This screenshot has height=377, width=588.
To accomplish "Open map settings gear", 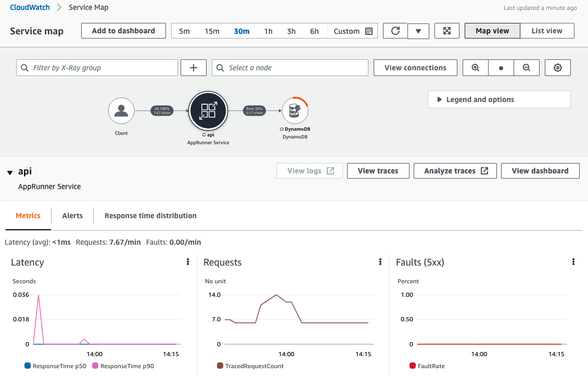I will [x=558, y=68].
